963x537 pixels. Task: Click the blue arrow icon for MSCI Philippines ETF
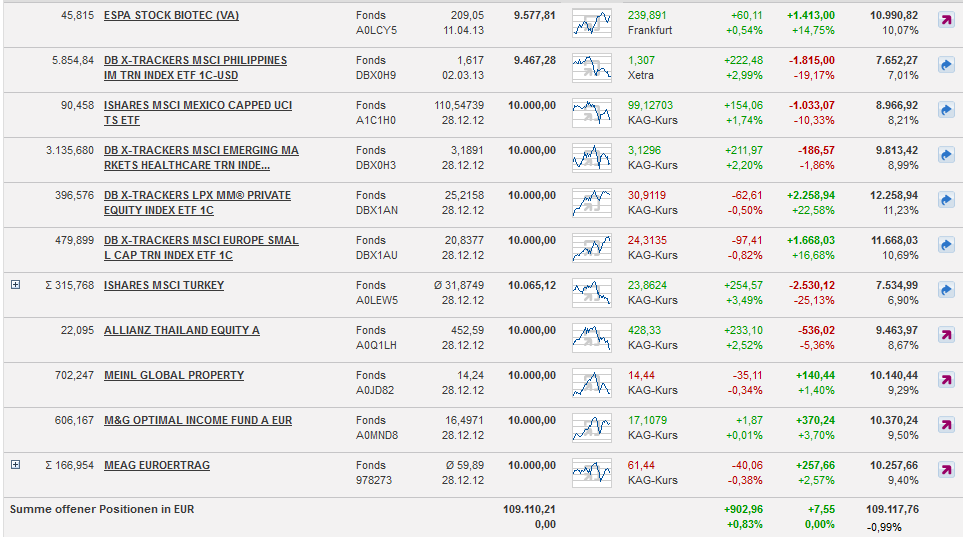tap(946, 65)
